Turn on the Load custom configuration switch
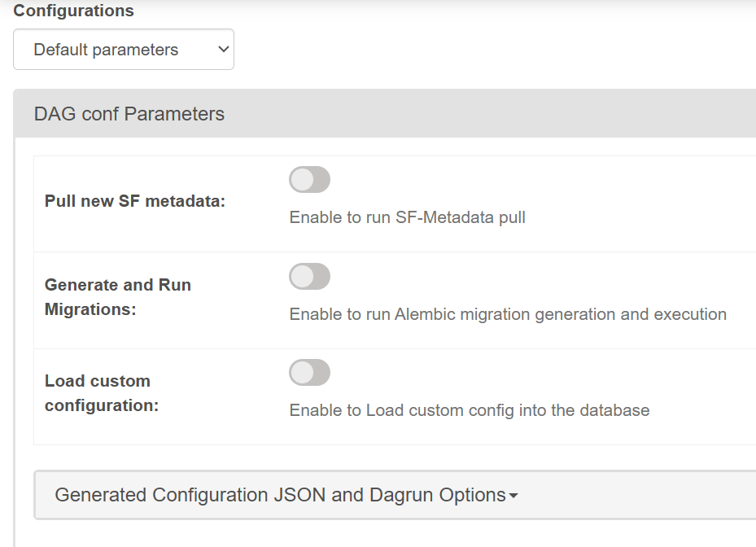The image size is (756, 547). [309, 373]
